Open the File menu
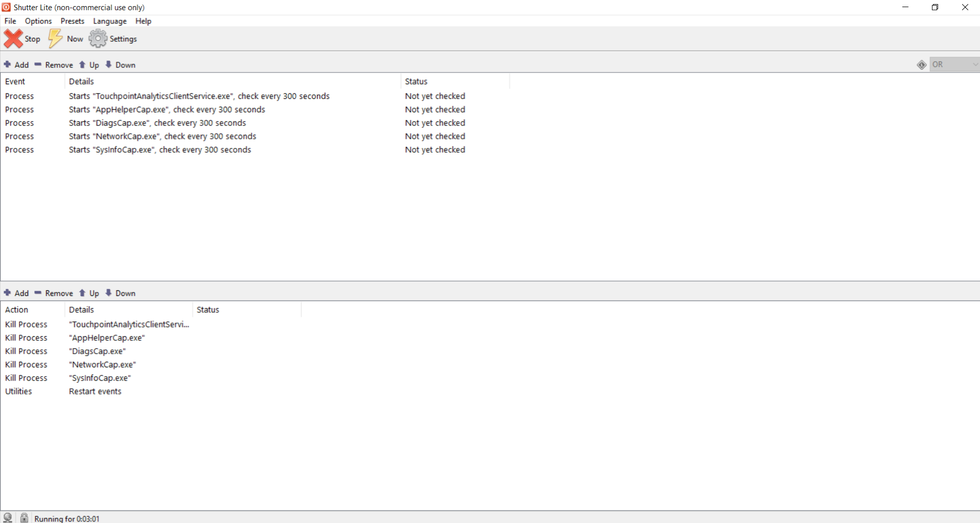This screenshot has width=980, height=523. click(x=10, y=21)
